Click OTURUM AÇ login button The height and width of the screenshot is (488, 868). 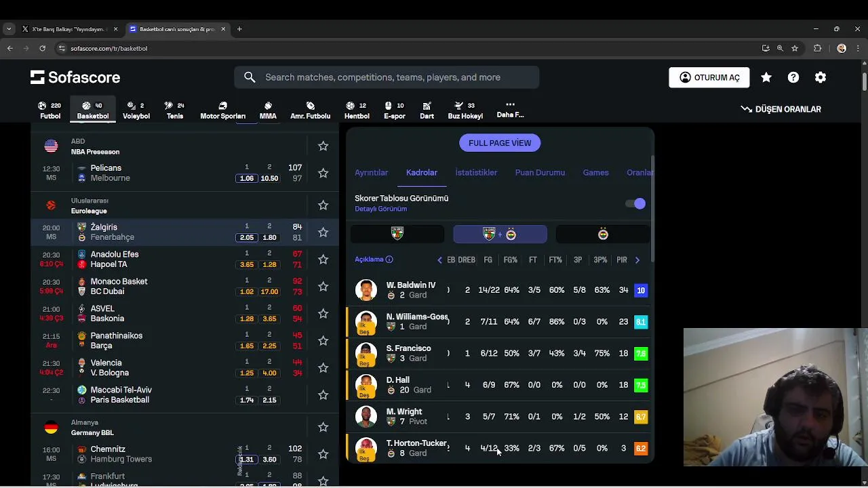(x=709, y=77)
